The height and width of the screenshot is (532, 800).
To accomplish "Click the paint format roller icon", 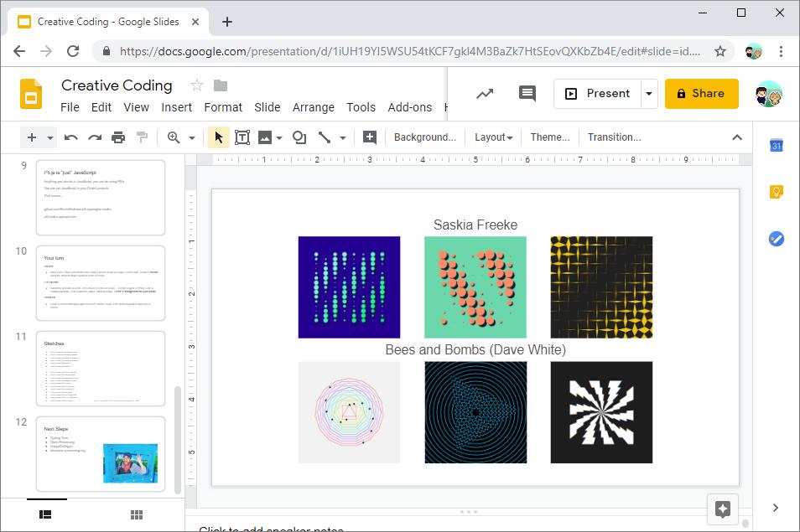I will [x=143, y=137].
